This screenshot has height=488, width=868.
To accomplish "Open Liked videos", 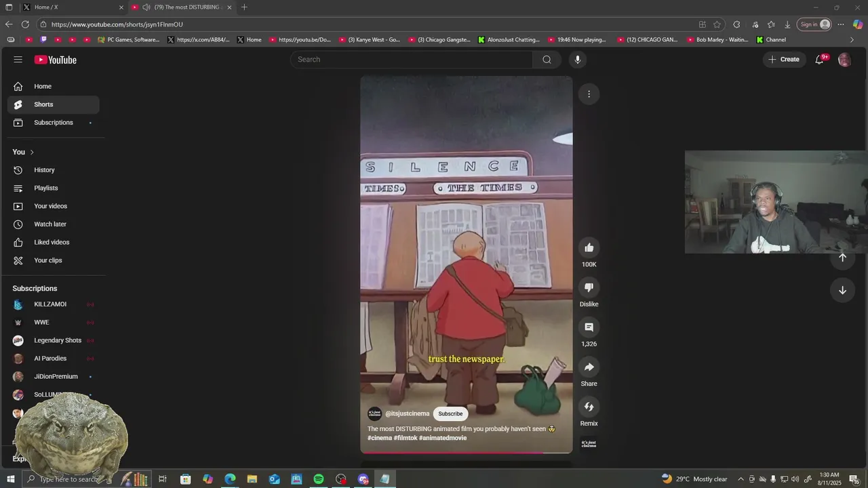I will pos(53,242).
